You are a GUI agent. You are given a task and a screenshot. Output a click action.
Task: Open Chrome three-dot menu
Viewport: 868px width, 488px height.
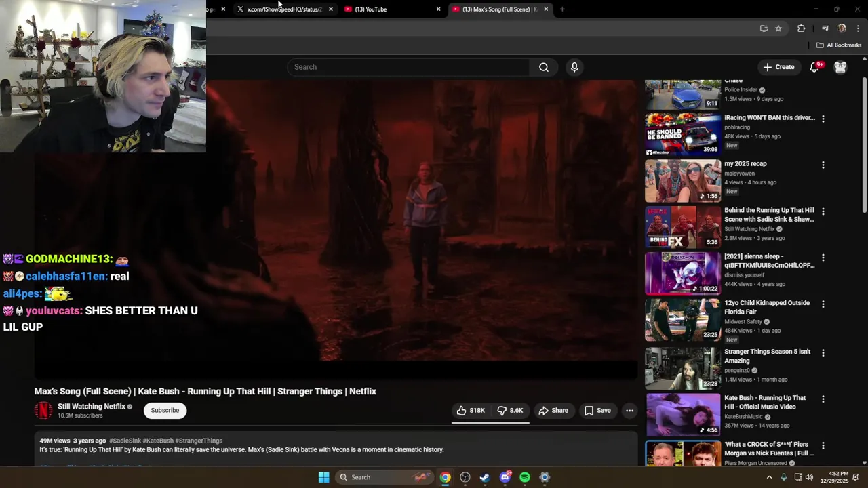coord(858,28)
